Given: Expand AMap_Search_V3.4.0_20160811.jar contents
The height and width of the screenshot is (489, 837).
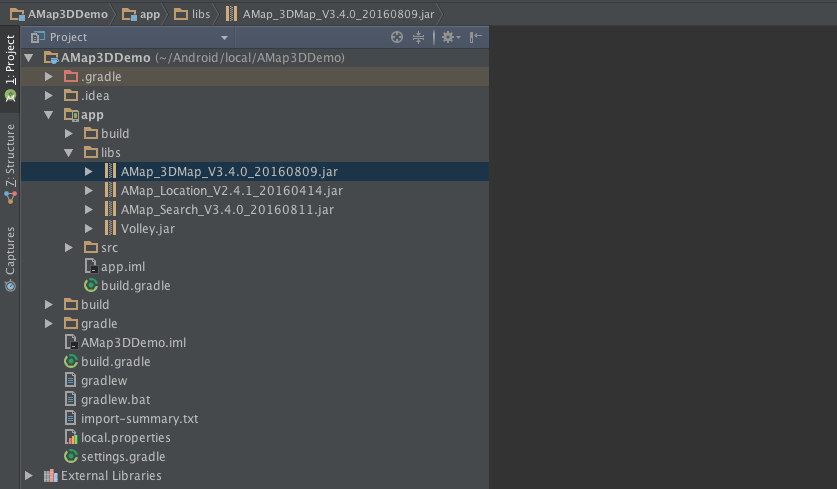Looking at the screenshot, I should [x=89, y=209].
